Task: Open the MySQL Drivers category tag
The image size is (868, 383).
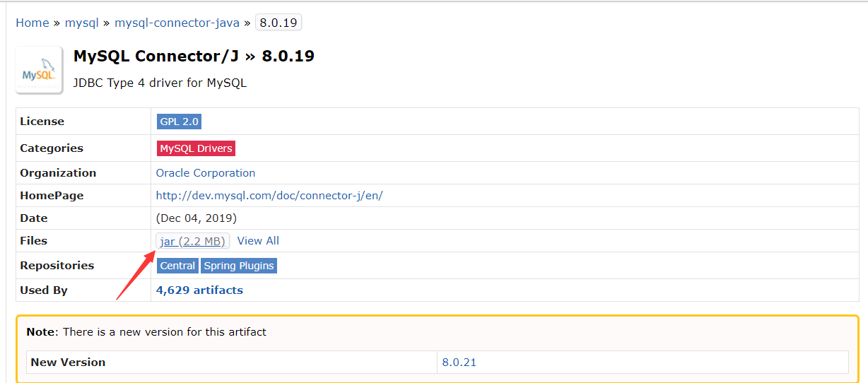Action: (x=196, y=148)
